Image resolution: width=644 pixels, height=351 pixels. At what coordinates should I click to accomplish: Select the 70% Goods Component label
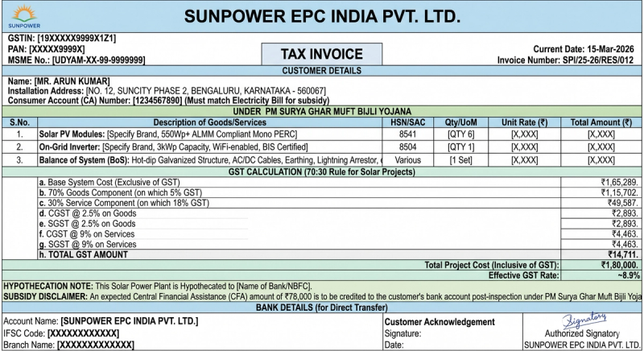(121, 192)
